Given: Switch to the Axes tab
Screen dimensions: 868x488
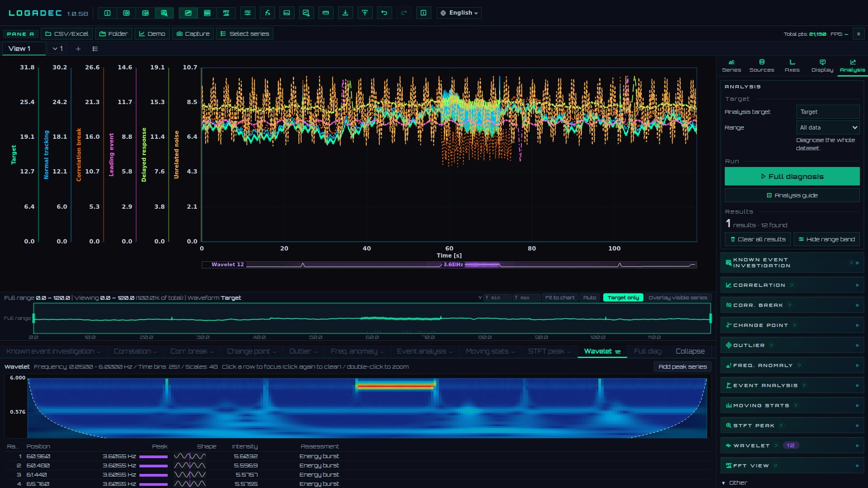Looking at the screenshot, I should pyautogui.click(x=792, y=66).
